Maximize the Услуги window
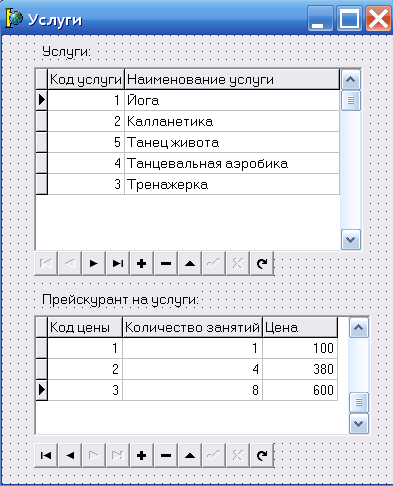393x486 pixels. (349, 19)
